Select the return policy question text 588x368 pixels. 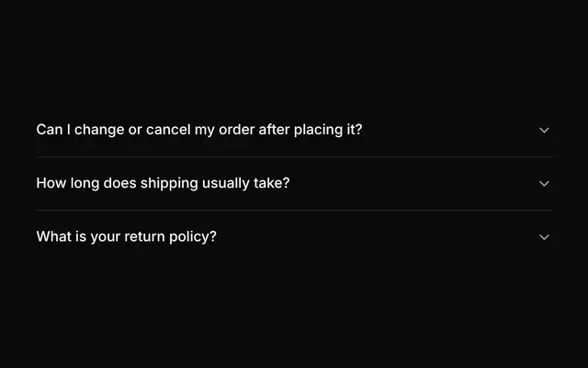pyautogui.click(x=127, y=237)
